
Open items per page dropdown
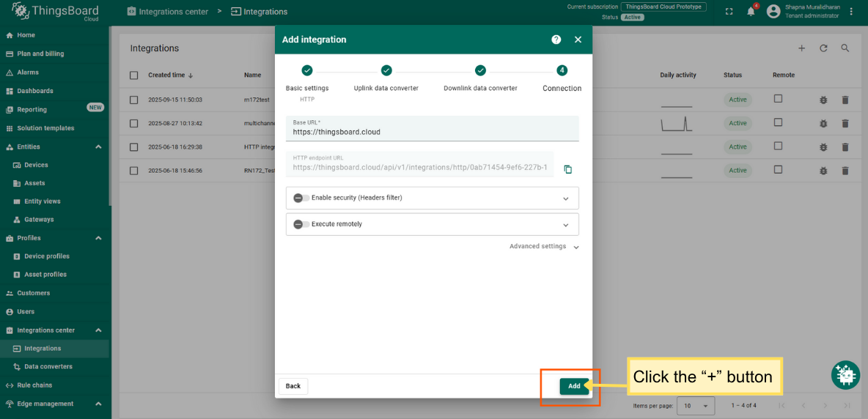[696, 405]
